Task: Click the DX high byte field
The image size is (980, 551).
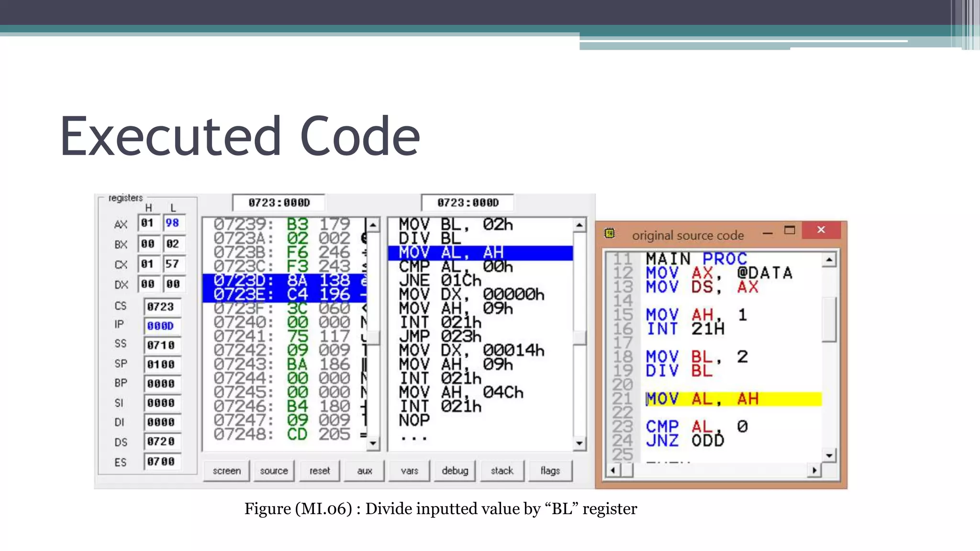Action: click(148, 284)
